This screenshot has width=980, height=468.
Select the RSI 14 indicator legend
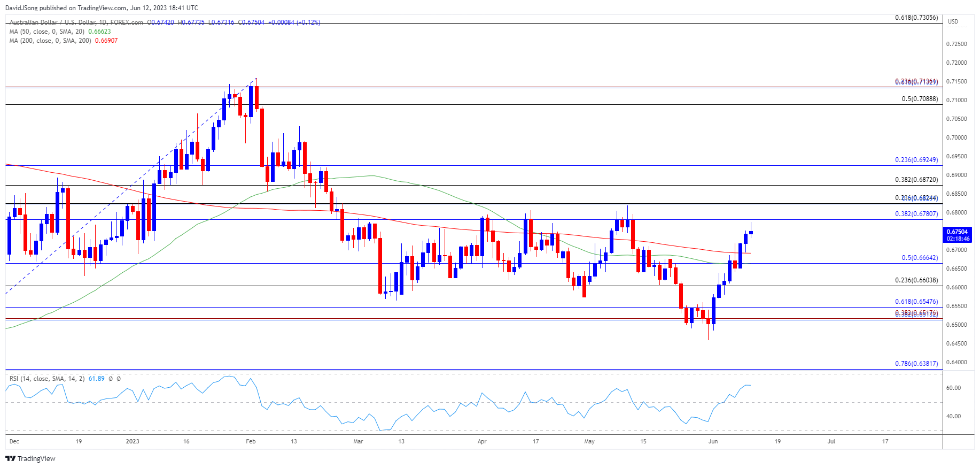pos(47,379)
